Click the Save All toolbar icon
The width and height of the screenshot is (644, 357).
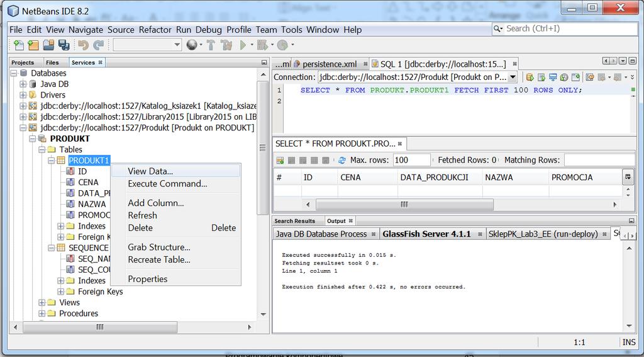64,45
